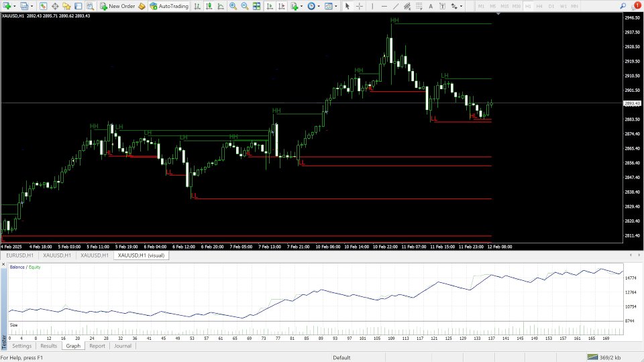Toggle Auto Scroll chart icon
The height and width of the screenshot is (362, 644).
pos(270,6)
